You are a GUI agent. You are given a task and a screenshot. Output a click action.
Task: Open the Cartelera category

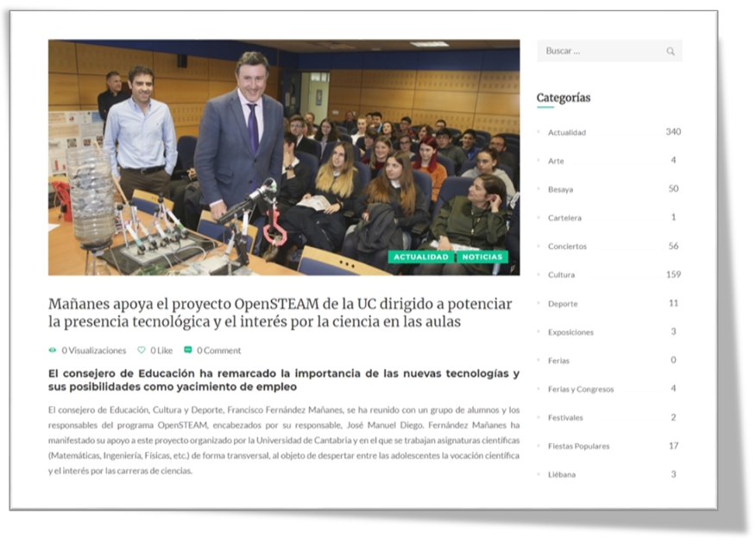[x=564, y=218]
